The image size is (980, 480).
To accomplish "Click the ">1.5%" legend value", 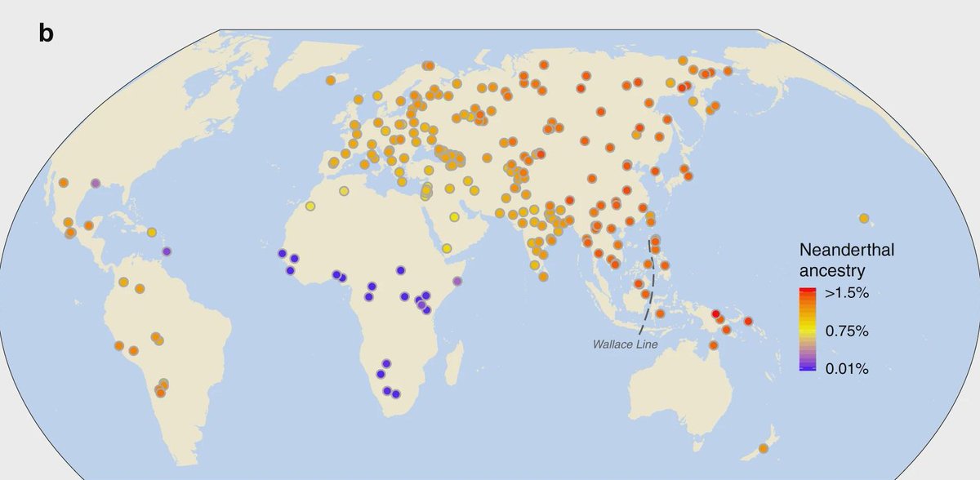I will [x=846, y=294].
